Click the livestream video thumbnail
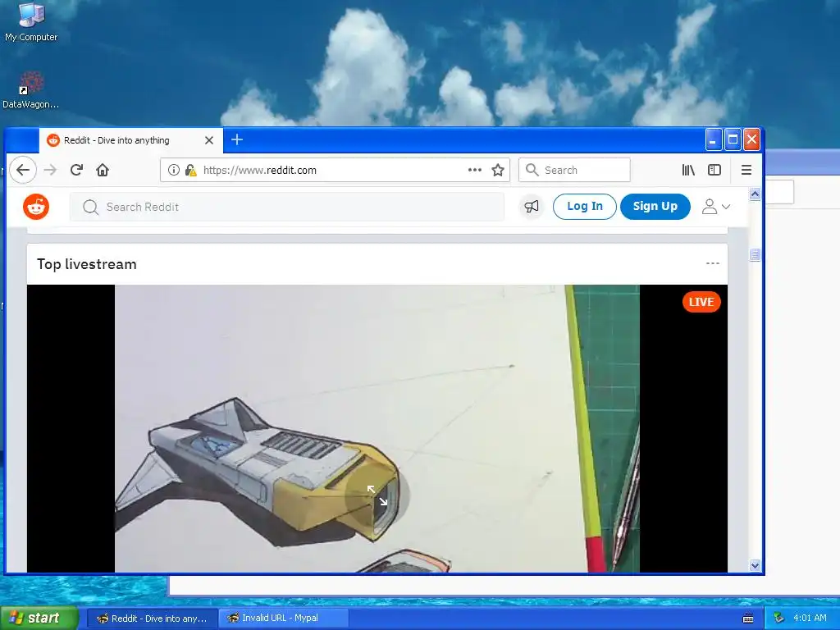The image size is (840, 630). (x=377, y=428)
